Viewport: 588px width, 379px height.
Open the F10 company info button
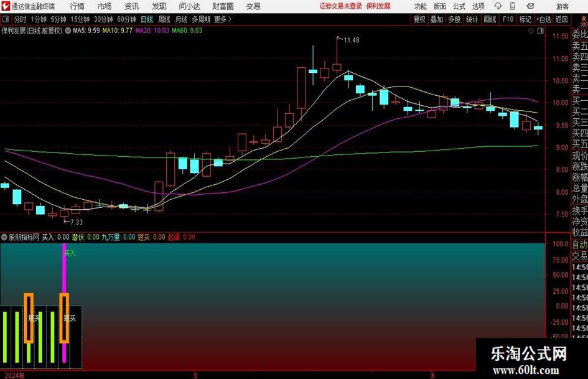(x=508, y=19)
